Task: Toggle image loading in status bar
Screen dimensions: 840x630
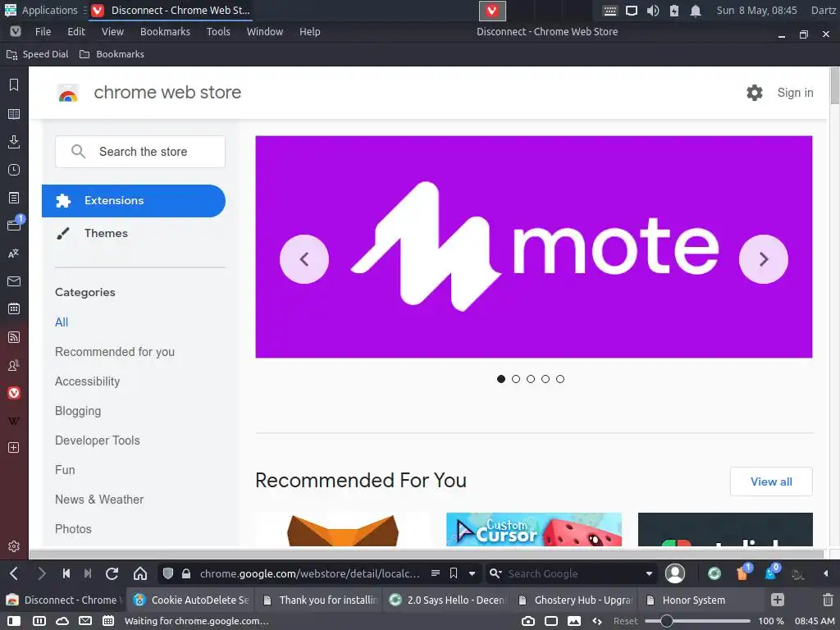Action: click(x=574, y=621)
